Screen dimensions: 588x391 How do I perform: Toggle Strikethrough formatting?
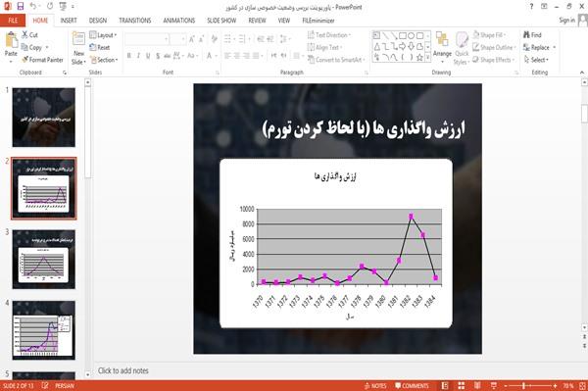[168, 56]
